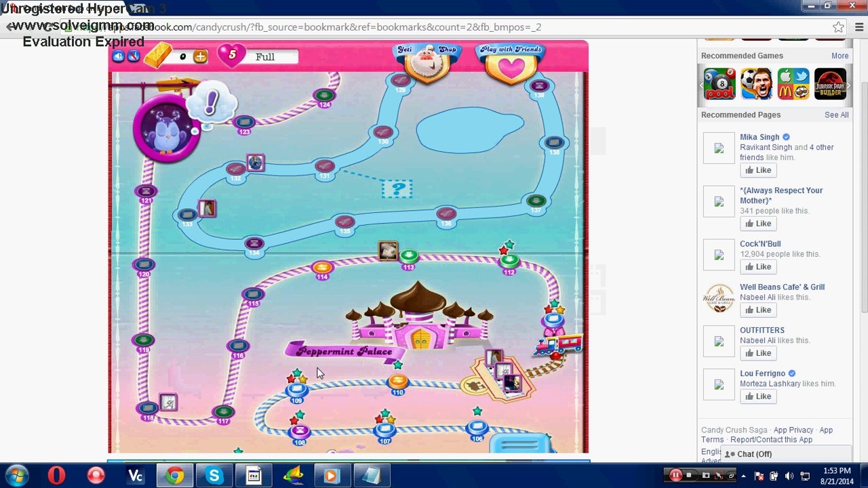Open More recommended games

click(x=840, y=56)
